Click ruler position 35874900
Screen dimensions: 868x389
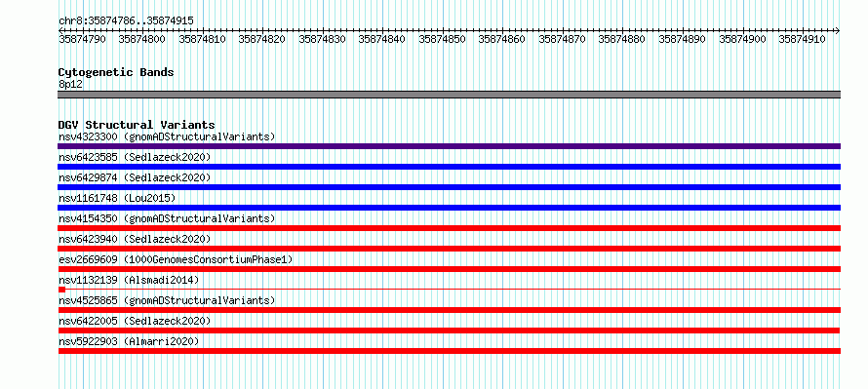(x=742, y=39)
